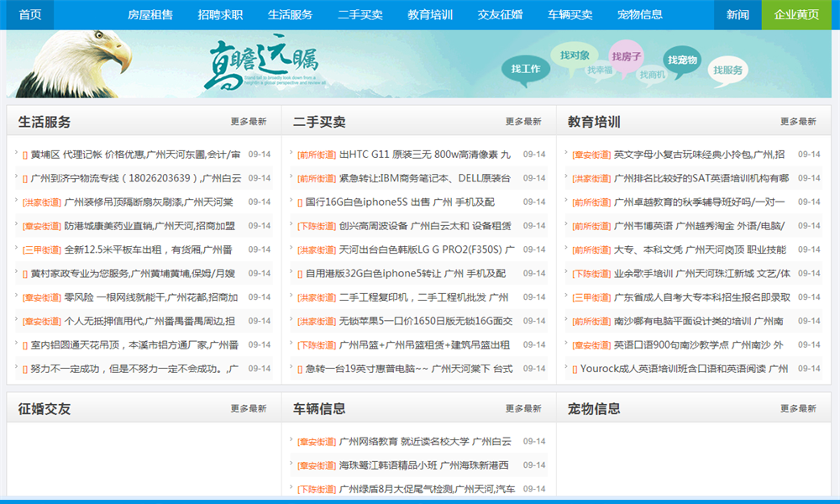Open 更多最新 for 宠物信息
The width and height of the screenshot is (840, 504).
point(798,409)
